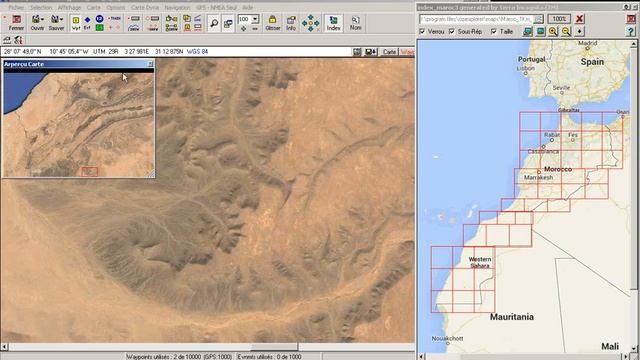This screenshot has width=640, height=360.
Task: Select the Wpt waypoint tool
Action: 76,23
